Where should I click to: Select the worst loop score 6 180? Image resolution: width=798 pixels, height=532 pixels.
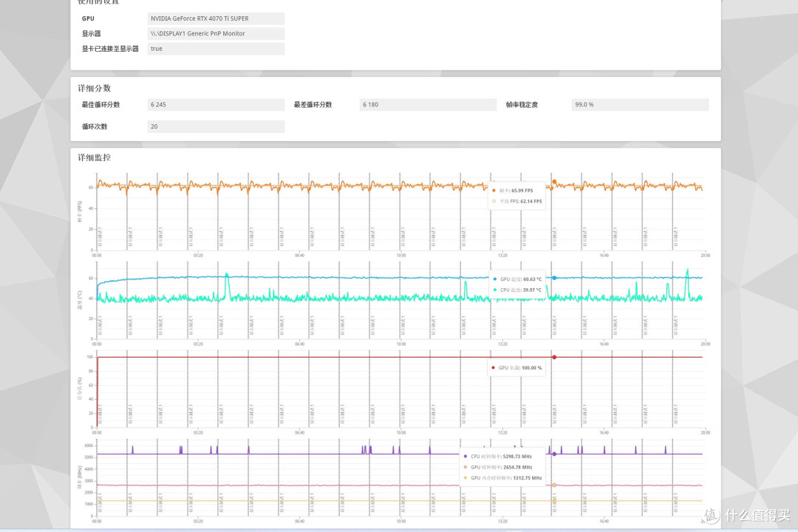(428, 104)
